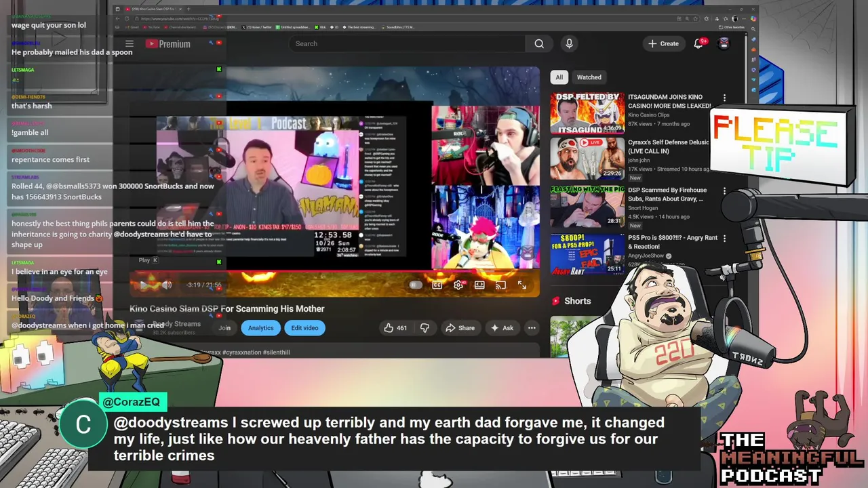Enter fullscreen mode in player
868x488 pixels.
[x=522, y=285]
